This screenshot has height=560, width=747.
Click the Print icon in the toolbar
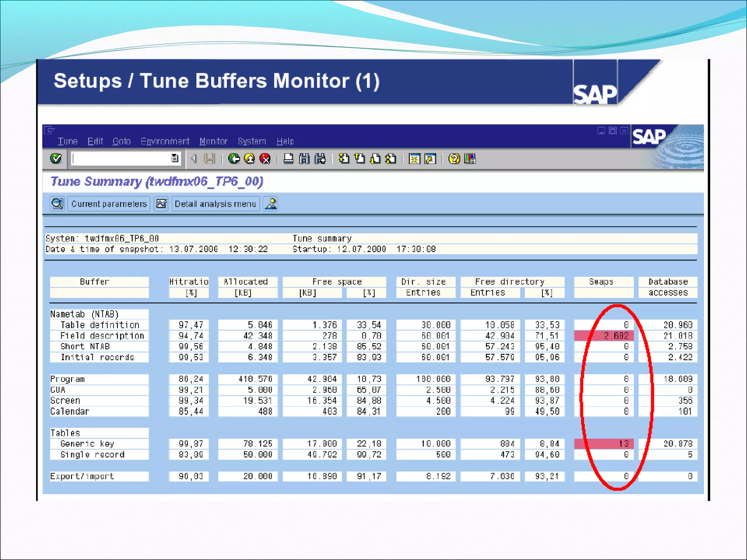pyautogui.click(x=289, y=159)
